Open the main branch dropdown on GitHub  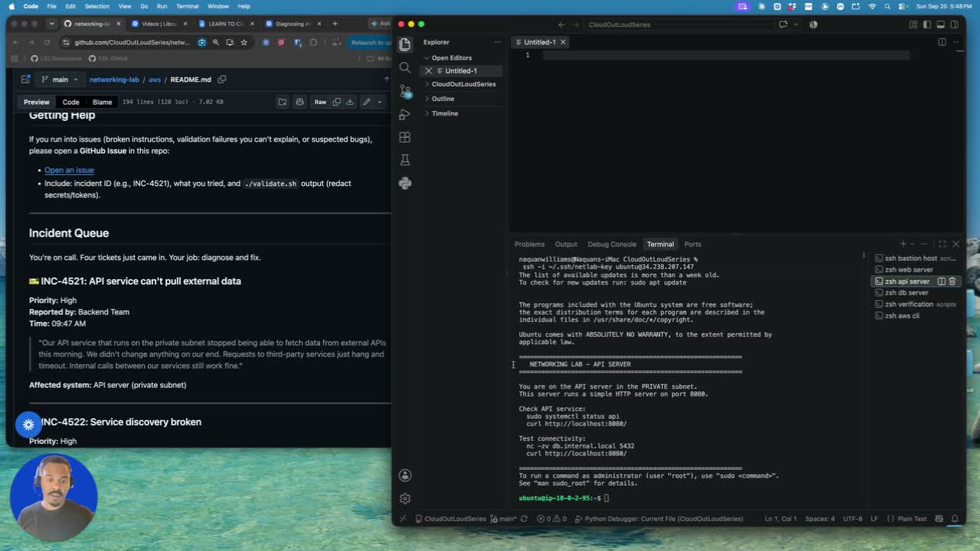tap(60, 80)
